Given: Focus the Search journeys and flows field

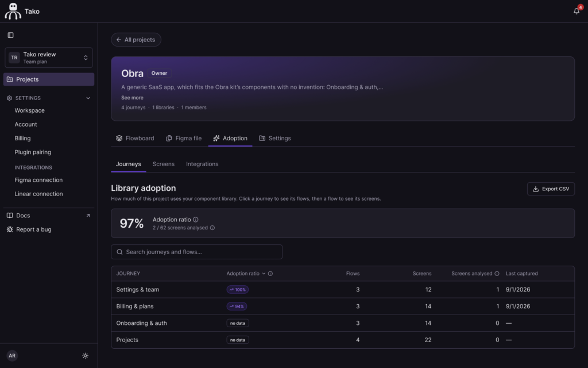Looking at the screenshot, I should [196, 252].
